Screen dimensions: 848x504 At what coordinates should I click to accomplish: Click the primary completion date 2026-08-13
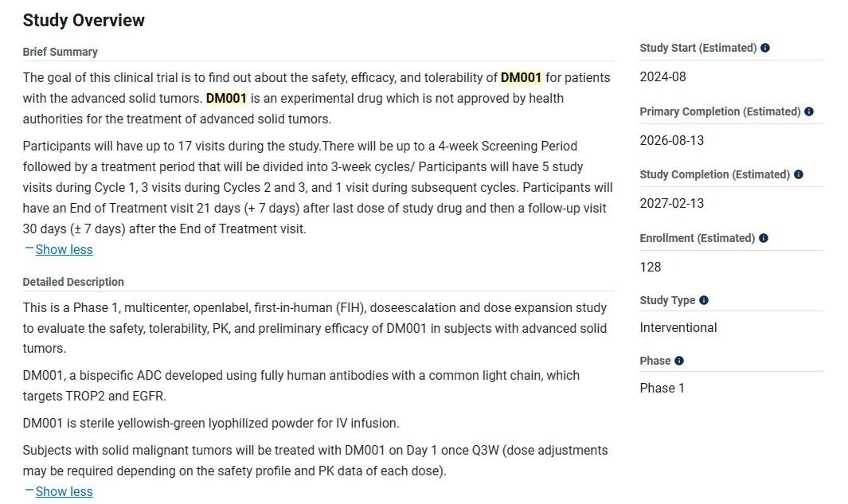672,141
